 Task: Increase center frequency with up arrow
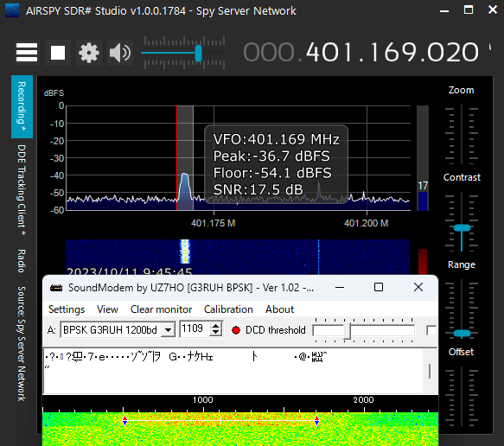pyautogui.click(x=215, y=325)
